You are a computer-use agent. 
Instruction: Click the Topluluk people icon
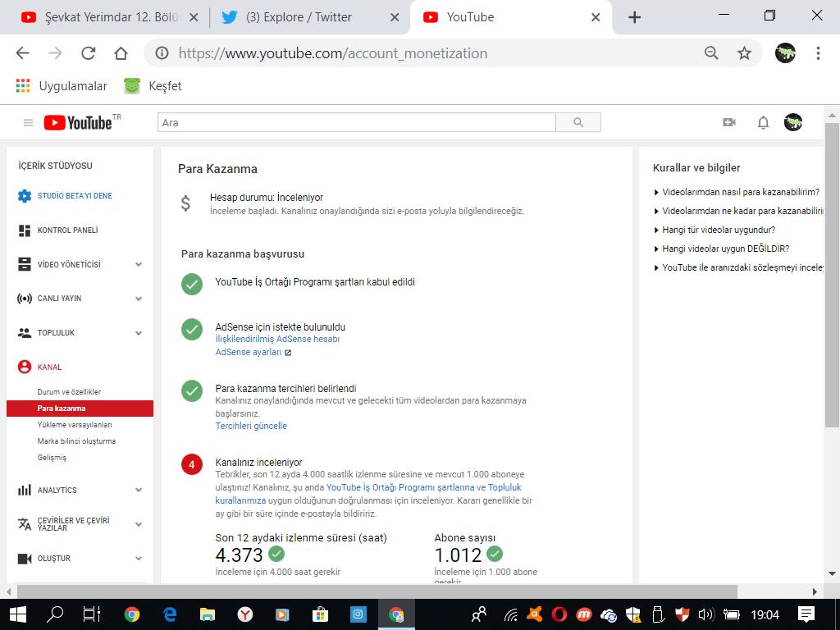coord(25,333)
